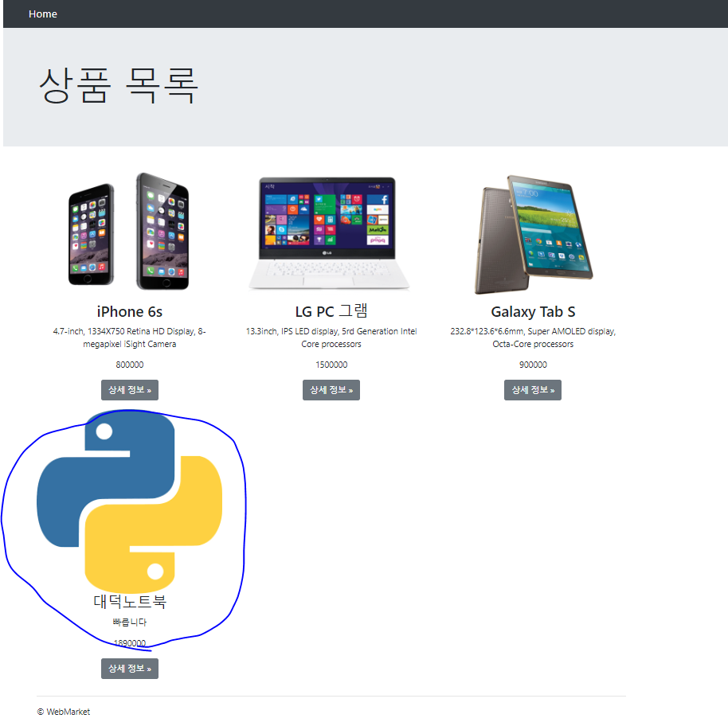Select the LG PC 그램 title
The height and width of the screenshot is (722, 728).
[x=331, y=311]
